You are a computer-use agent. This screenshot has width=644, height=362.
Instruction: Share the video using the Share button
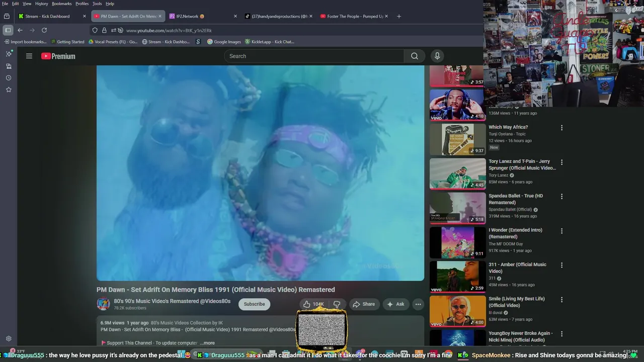pos(364,304)
